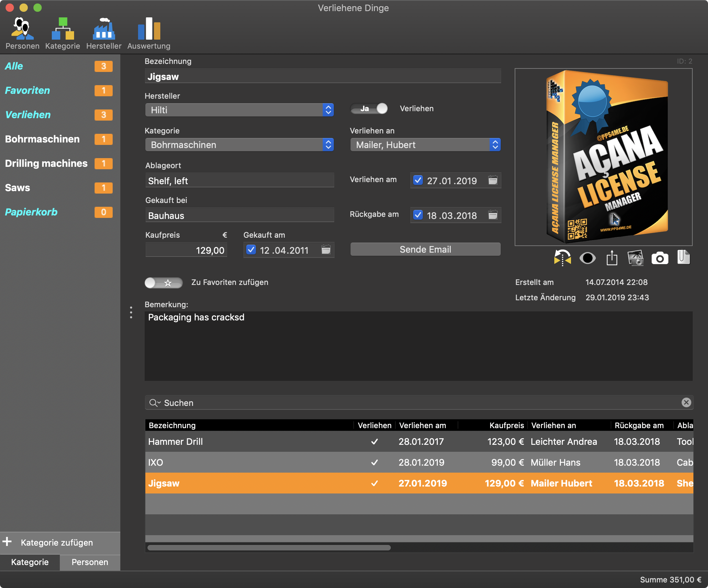
Task: Click the Suchen search field
Action: (x=419, y=402)
